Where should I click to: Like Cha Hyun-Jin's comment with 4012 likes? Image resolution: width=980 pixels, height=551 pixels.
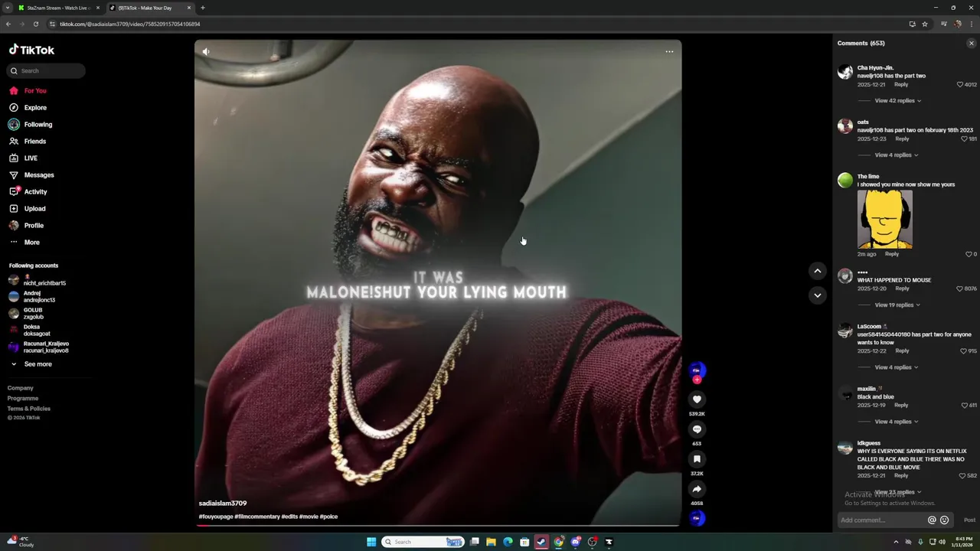click(960, 84)
